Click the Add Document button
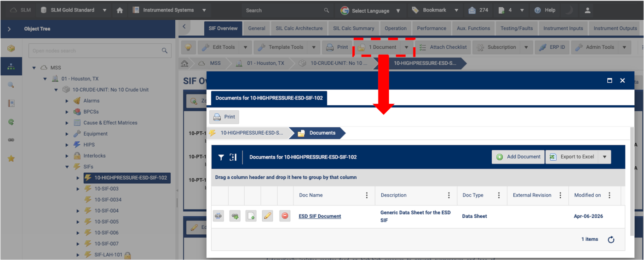This screenshot has height=260, width=644. (518, 157)
